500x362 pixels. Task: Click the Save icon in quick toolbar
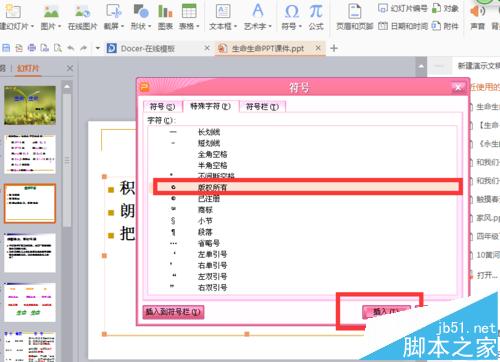pyautogui.click(x=6, y=48)
